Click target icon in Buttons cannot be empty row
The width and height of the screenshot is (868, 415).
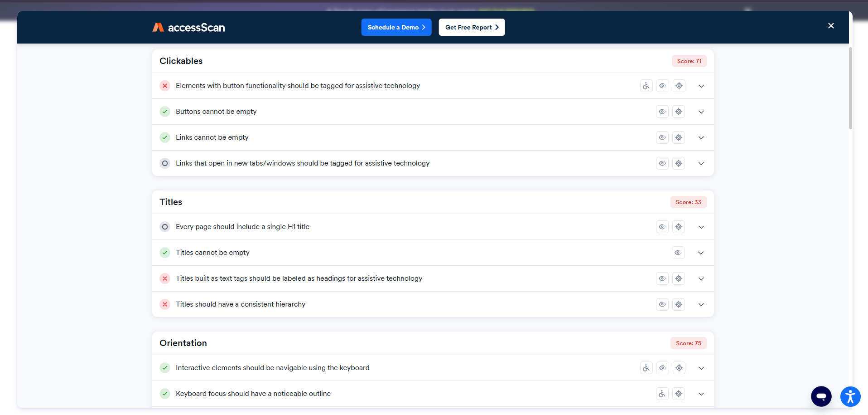(679, 112)
